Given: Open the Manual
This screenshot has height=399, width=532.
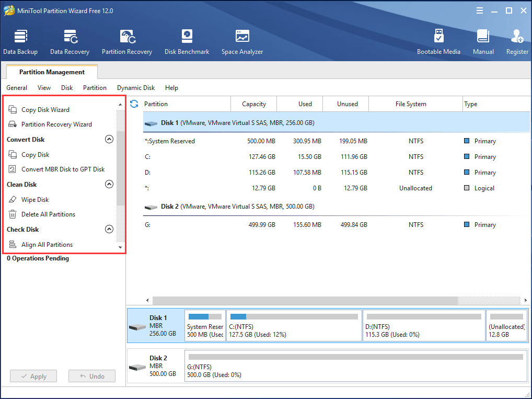Looking at the screenshot, I should point(483,42).
